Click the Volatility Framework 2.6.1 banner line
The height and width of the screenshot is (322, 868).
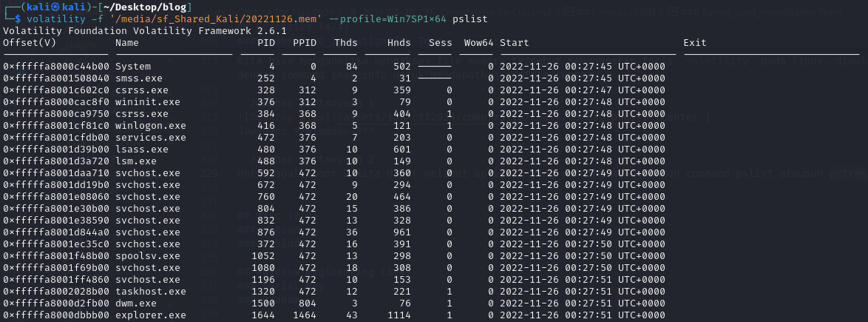click(x=145, y=30)
